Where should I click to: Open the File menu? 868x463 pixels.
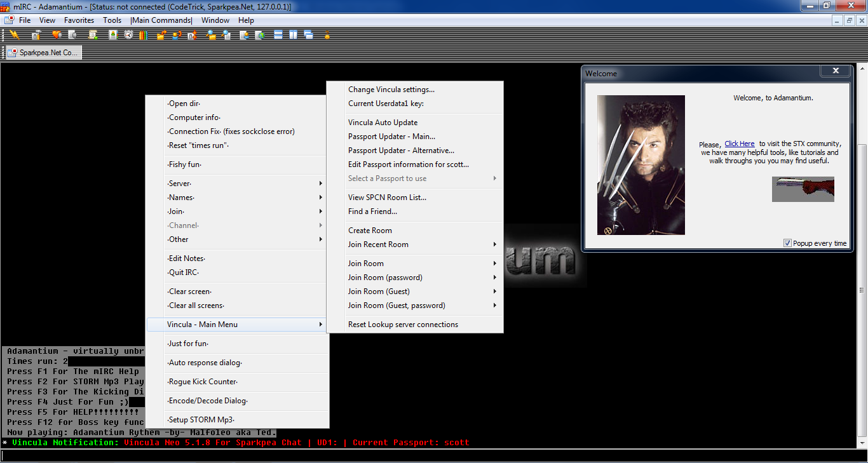[x=25, y=20]
